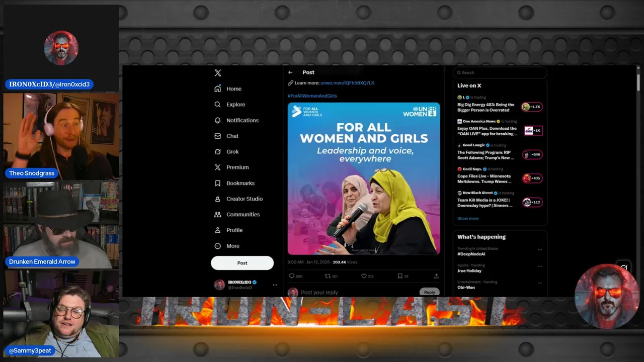
Task: Click the +646 listeners badge
Action: (532, 154)
